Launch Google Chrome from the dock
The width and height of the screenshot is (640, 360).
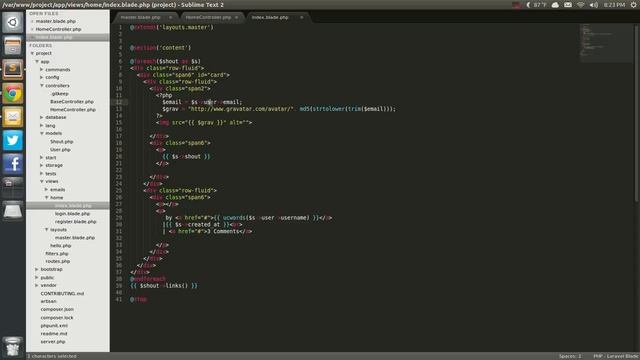(x=13, y=93)
